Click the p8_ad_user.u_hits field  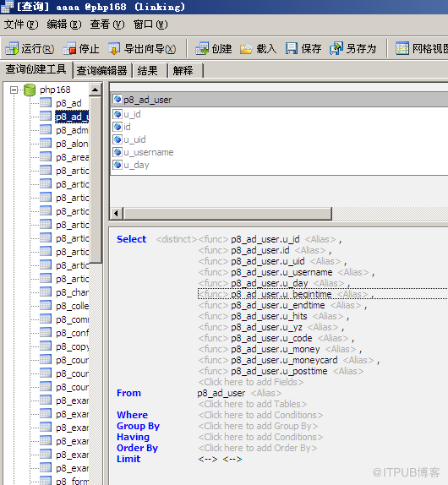pyautogui.click(x=269, y=316)
